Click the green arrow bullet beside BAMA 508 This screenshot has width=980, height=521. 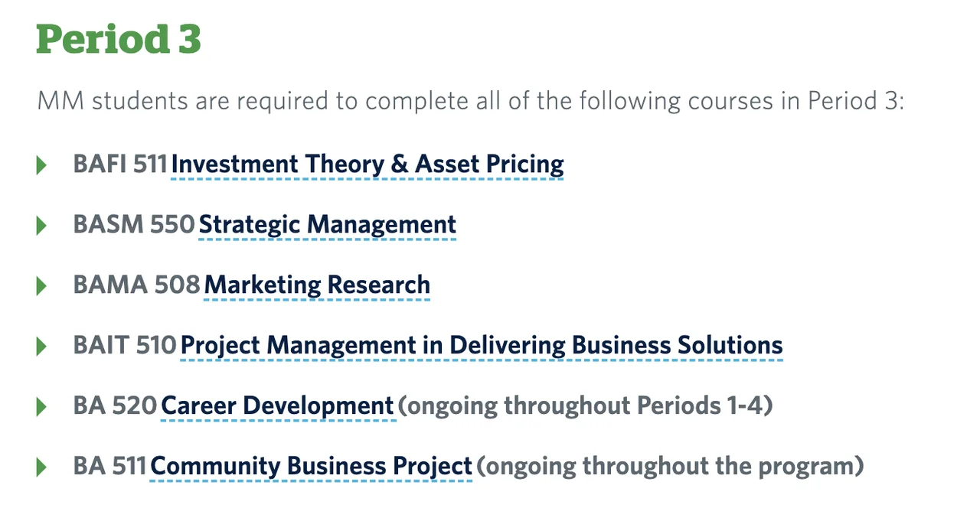point(42,285)
